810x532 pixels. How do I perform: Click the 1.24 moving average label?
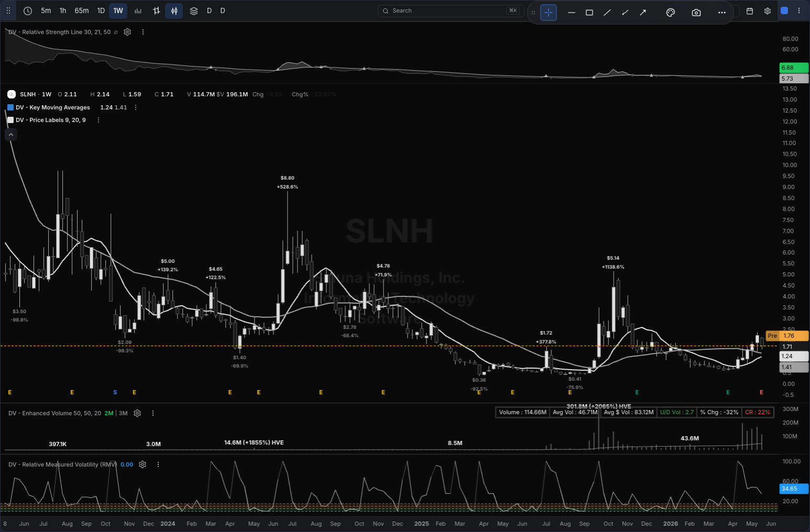click(x=794, y=356)
